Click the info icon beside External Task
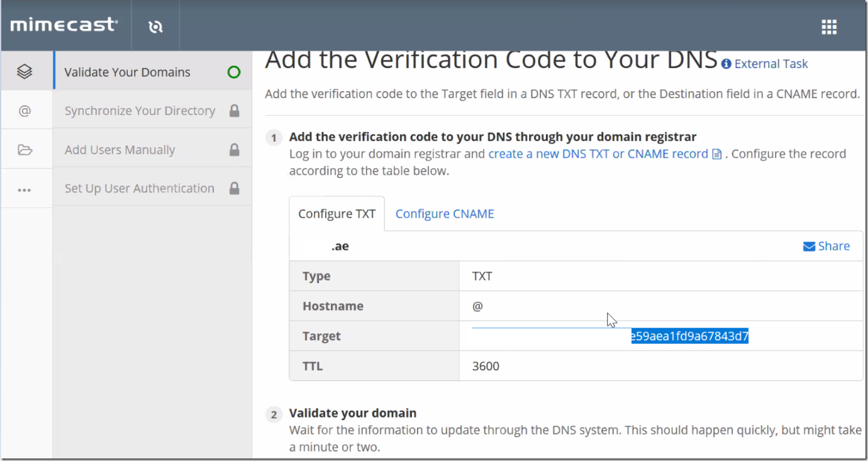Viewport: 868px width, 461px height. pyautogui.click(x=726, y=64)
